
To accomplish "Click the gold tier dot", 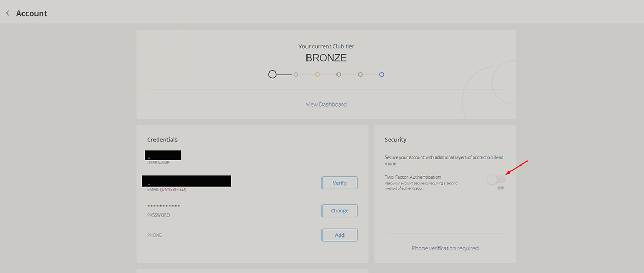I will pos(317,74).
